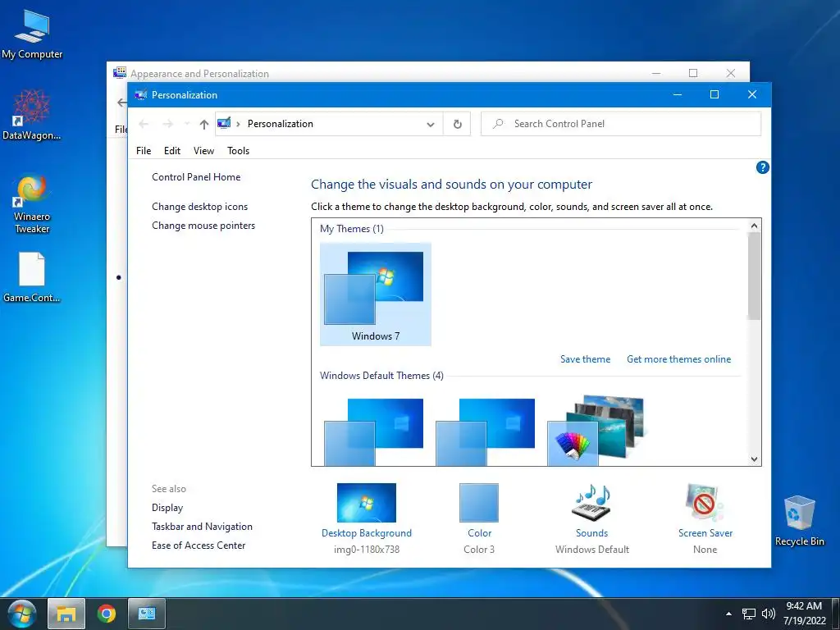Select the third default theme with photos
Image resolution: width=840 pixels, height=630 pixels.
(x=596, y=430)
